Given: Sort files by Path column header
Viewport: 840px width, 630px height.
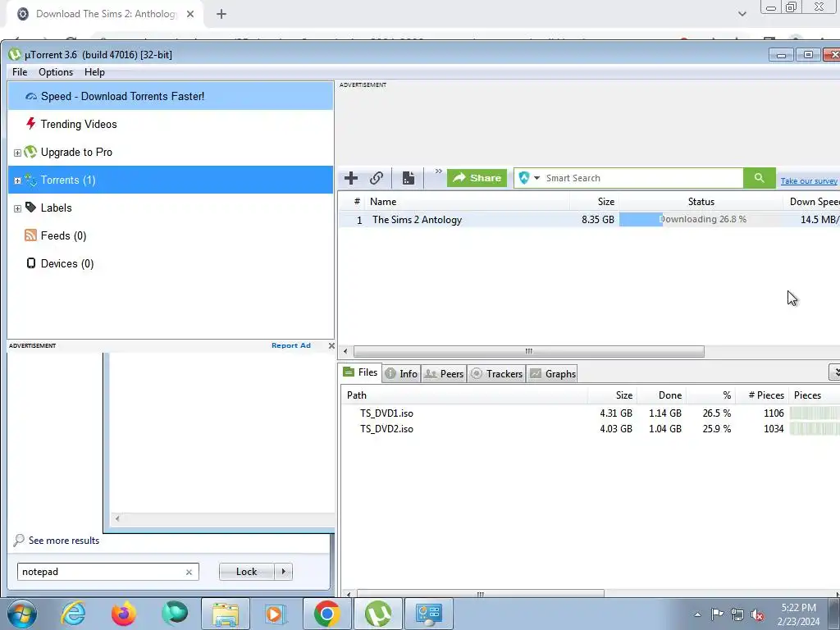Looking at the screenshot, I should [464, 395].
